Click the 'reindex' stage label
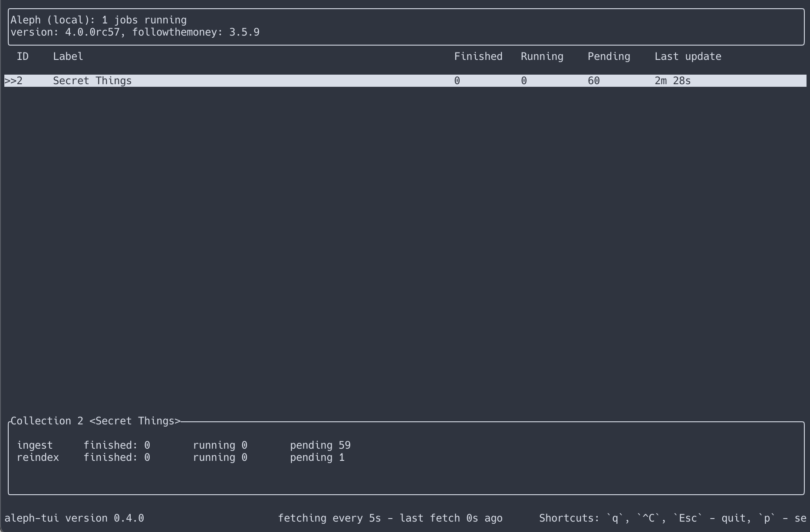This screenshot has width=810, height=532. [x=38, y=457]
